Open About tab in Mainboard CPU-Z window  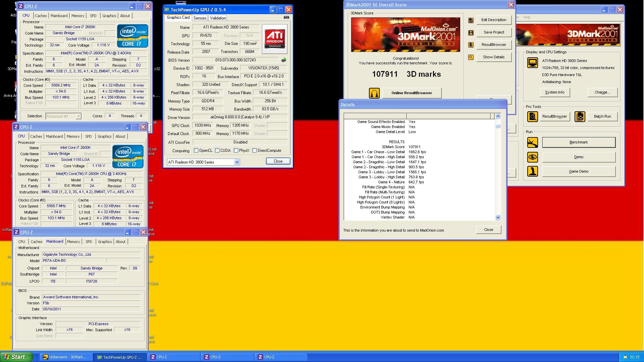(x=121, y=242)
